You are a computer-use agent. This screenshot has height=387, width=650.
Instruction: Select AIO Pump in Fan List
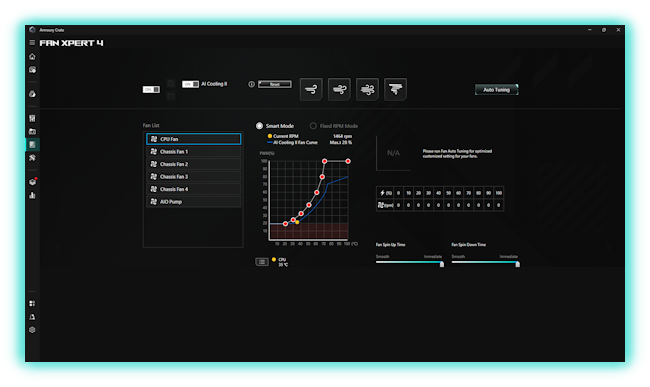193,202
